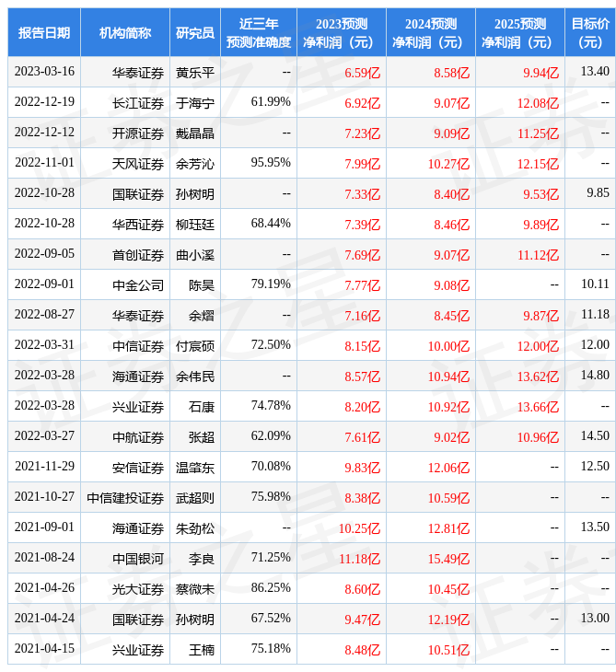616x672 pixels.
Task: Click accuracy value 95.95%
Action: [271, 162]
